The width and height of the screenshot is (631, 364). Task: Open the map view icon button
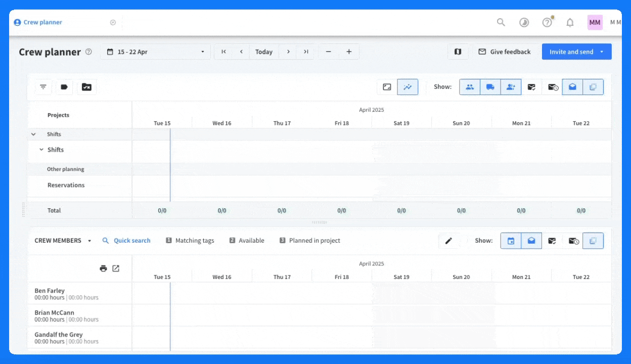tap(458, 52)
